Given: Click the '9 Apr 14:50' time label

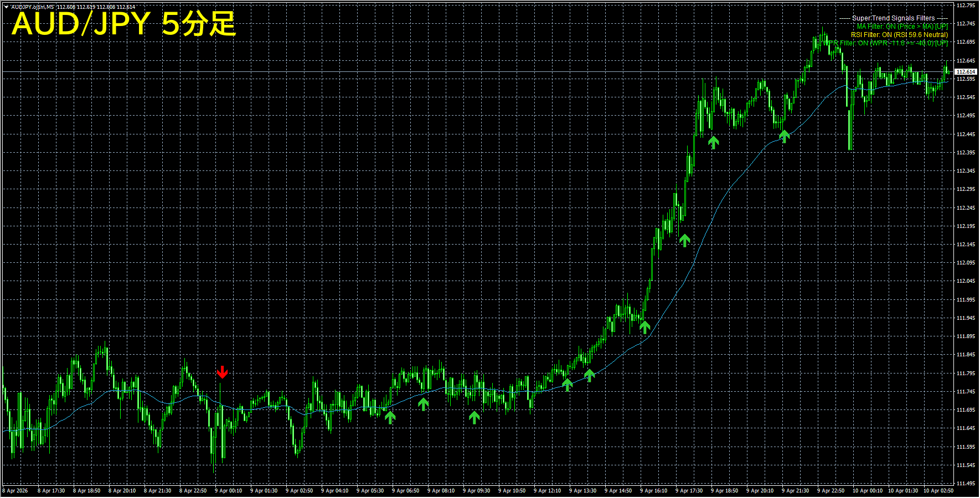Looking at the screenshot, I should (x=618, y=491).
